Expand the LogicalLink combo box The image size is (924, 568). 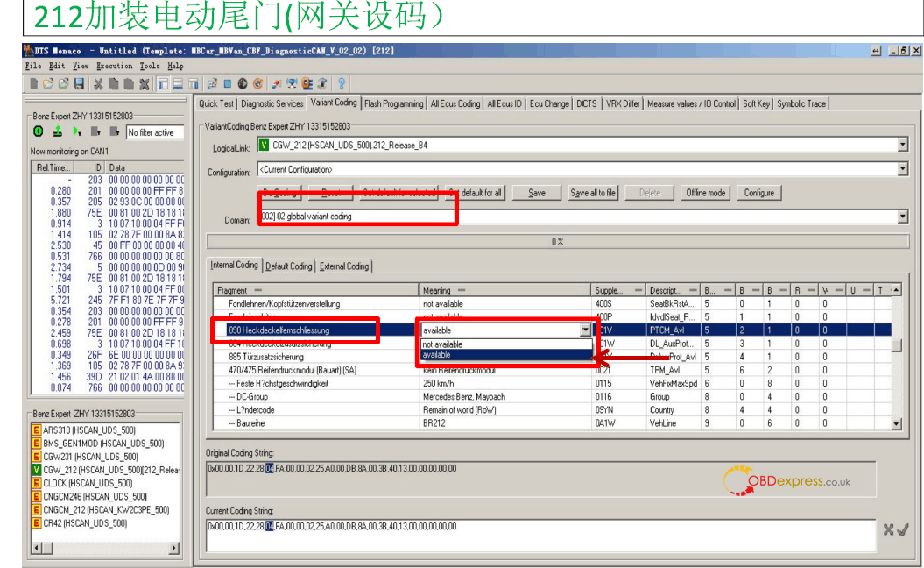(x=902, y=145)
